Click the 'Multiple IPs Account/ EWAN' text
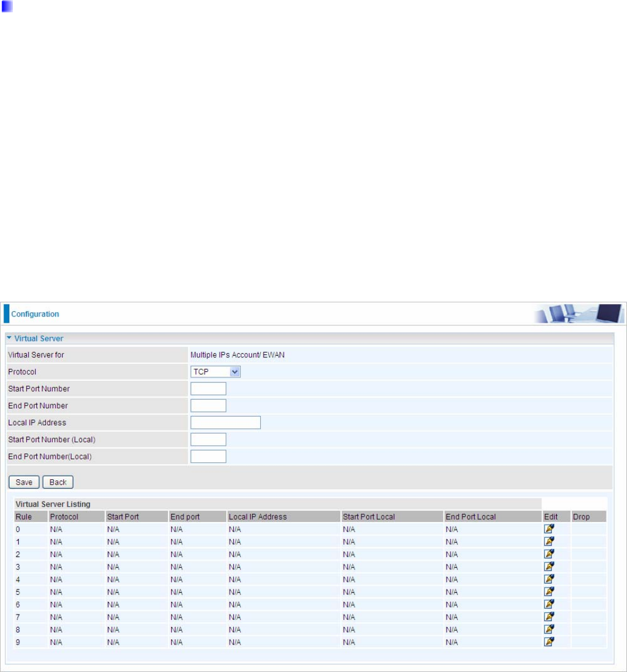 click(x=237, y=355)
